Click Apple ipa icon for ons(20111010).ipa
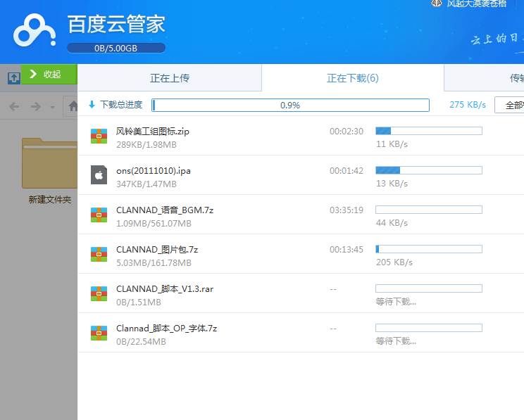This screenshot has height=420, width=524. tap(99, 175)
